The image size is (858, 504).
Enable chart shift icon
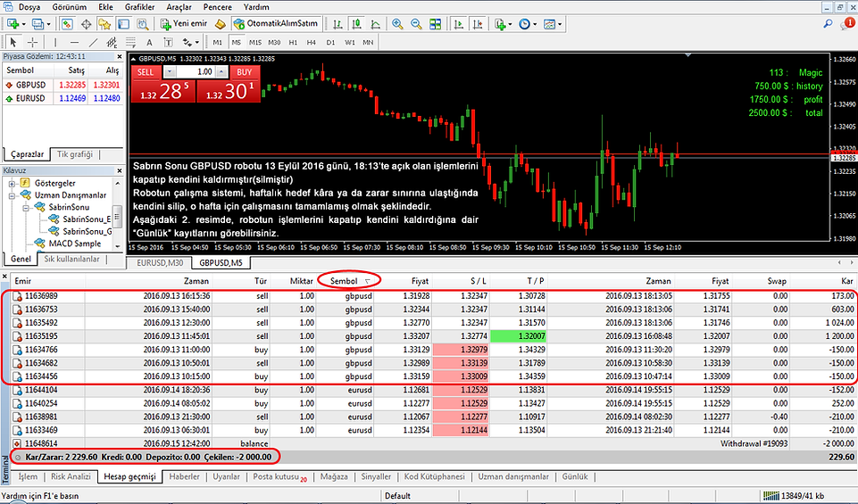click(x=479, y=24)
